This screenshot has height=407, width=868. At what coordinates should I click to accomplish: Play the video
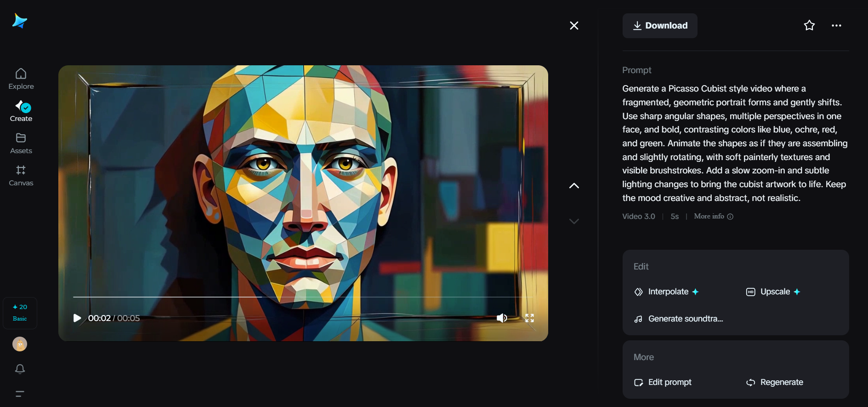coord(77,318)
